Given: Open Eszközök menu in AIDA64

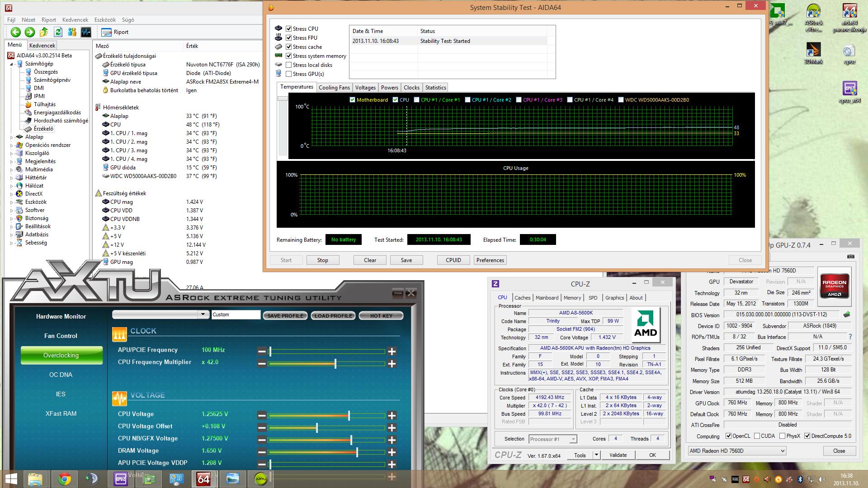Looking at the screenshot, I should tap(105, 20).
